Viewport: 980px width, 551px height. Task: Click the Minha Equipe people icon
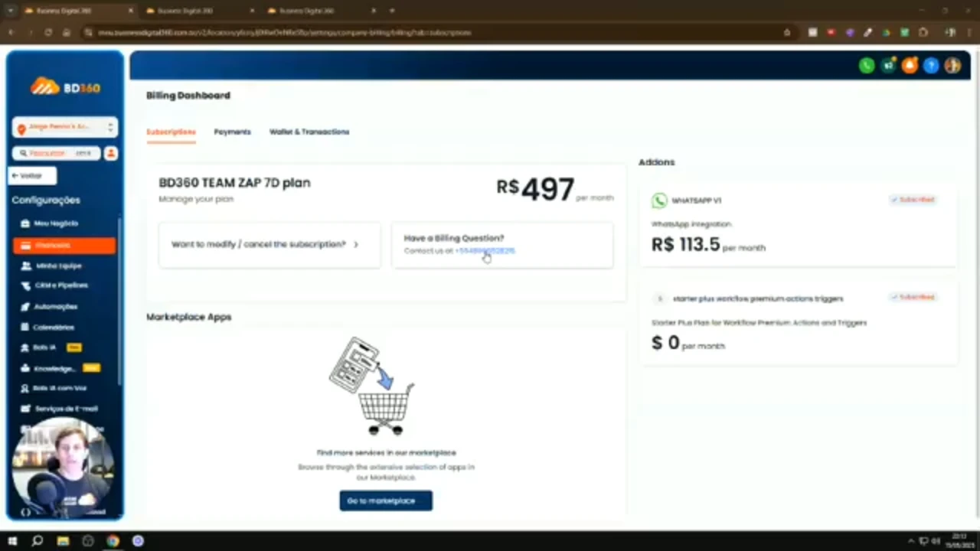[26, 266]
